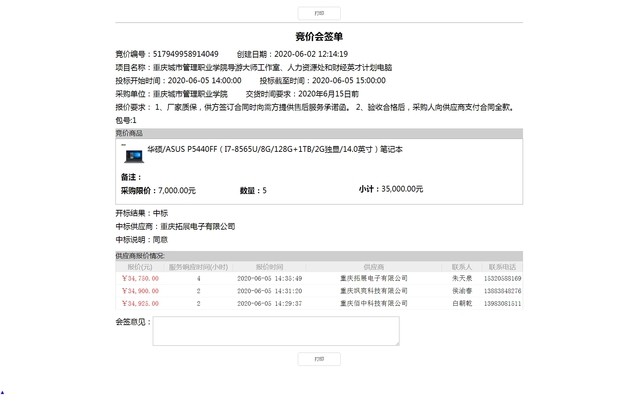638x395 pixels.
Task: Click the ¥34,925.00 quote price
Action: [x=140, y=304]
